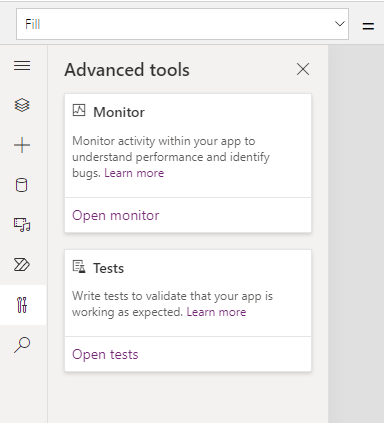Image resolution: width=384 pixels, height=423 pixels.
Task: Click the equals sign beside property box
Action: click(x=368, y=26)
